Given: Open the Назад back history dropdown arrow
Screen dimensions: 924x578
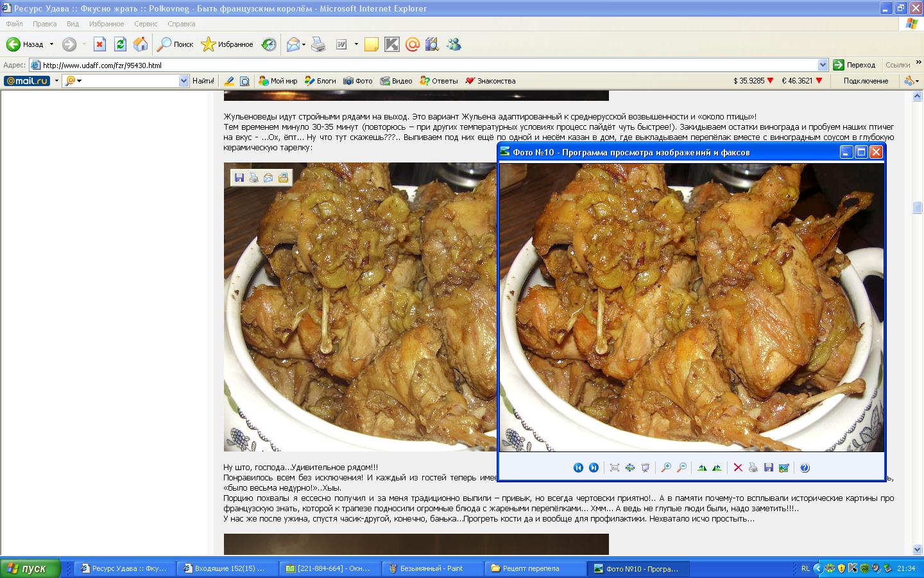Looking at the screenshot, I should 52,44.
